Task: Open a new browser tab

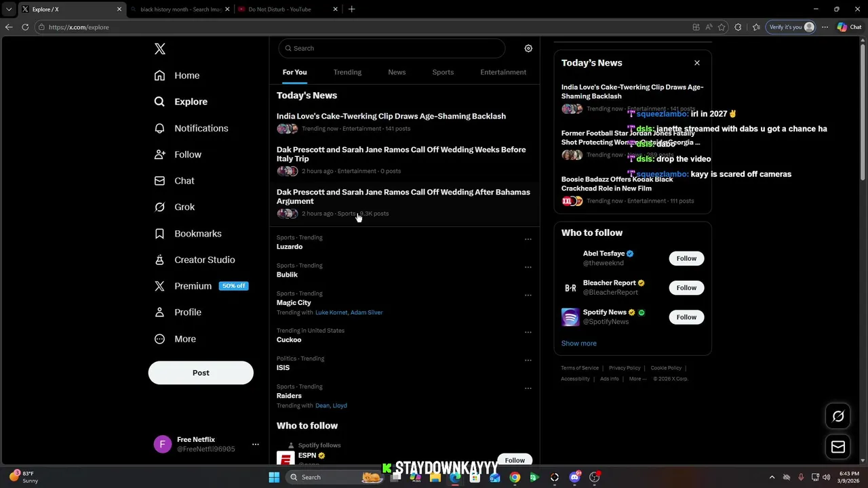Action: pos(351,9)
